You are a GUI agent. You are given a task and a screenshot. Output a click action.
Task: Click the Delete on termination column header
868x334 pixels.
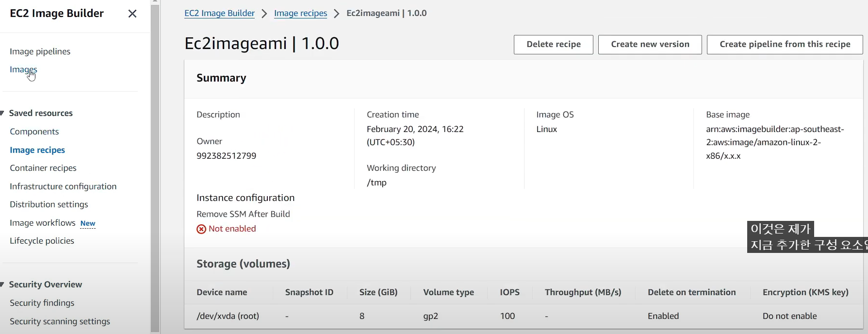(691, 292)
